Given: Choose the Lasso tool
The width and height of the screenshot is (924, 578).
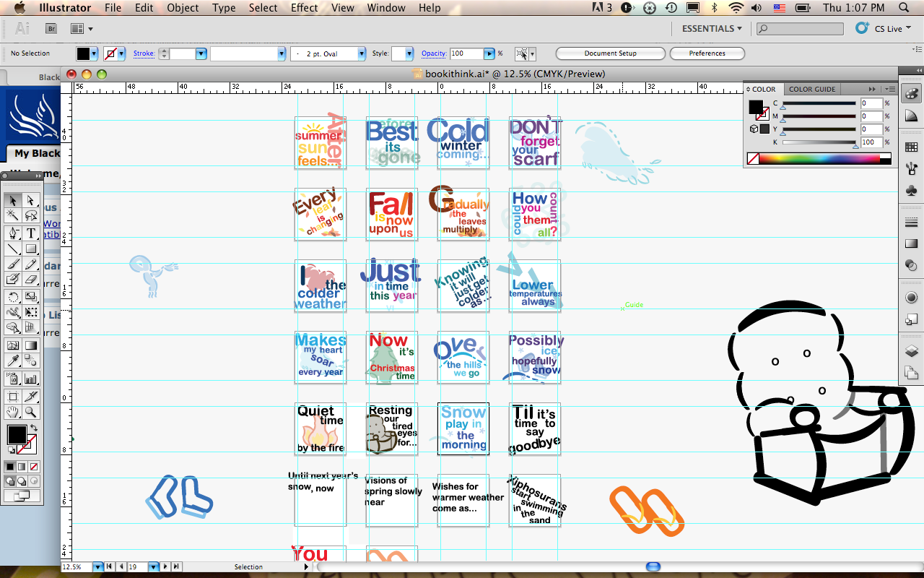Looking at the screenshot, I should (31, 215).
